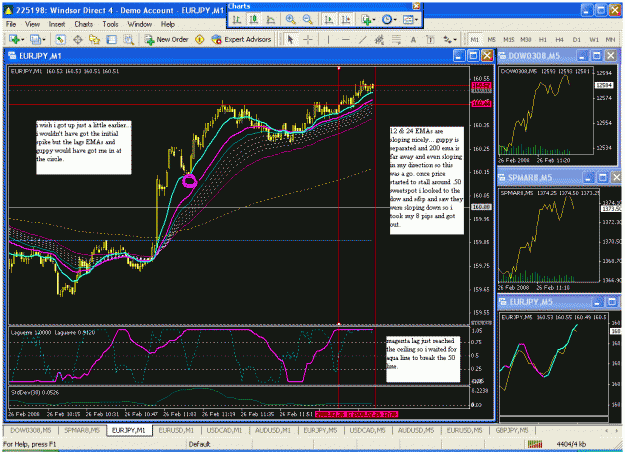Image resolution: width=625 pixels, height=452 pixels.
Task: Toggle Auto Scroll in Charts toolbar
Action: (329, 19)
